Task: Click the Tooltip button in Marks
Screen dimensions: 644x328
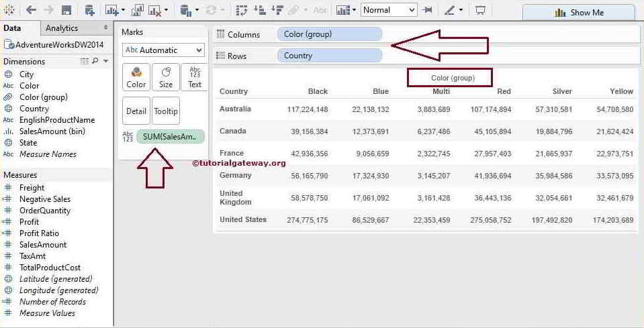Action: (x=165, y=111)
